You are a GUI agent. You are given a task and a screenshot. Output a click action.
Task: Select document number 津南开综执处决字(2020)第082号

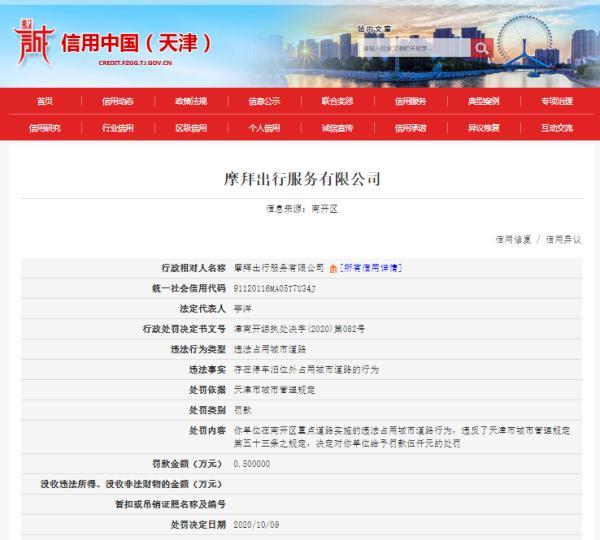pos(299,329)
